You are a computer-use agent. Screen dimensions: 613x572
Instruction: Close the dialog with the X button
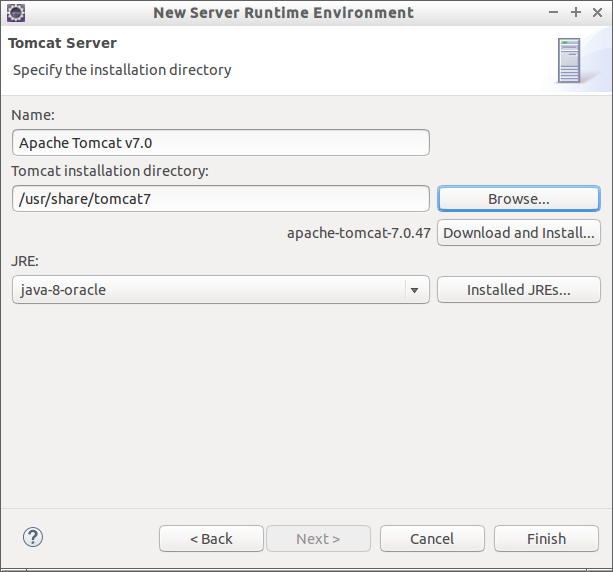pyautogui.click(x=597, y=13)
